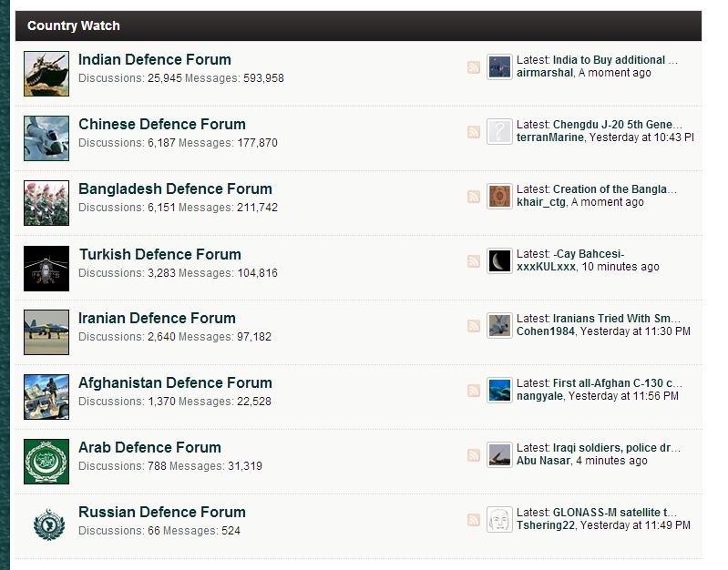Screen dimensions: 728x570
Task: Click xxxKULxxx's crescent moon avatar
Action: (499, 260)
